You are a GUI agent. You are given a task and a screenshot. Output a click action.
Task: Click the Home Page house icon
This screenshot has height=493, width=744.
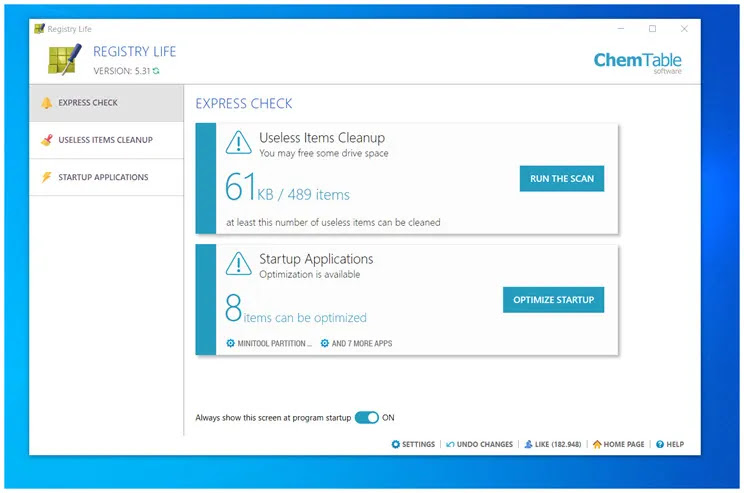(x=597, y=444)
